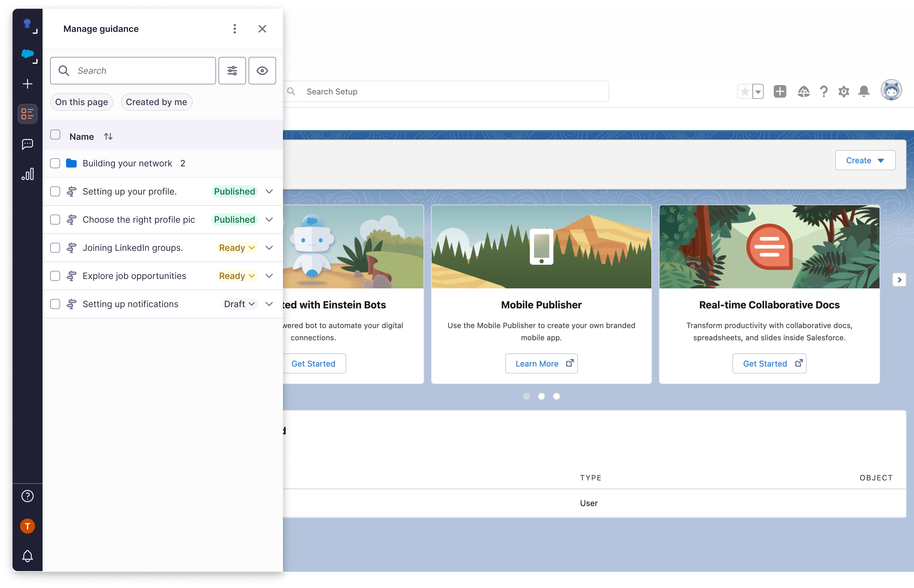Click the plus icon in sidebar
The height and width of the screenshot is (588, 914).
tap(28, 84)
